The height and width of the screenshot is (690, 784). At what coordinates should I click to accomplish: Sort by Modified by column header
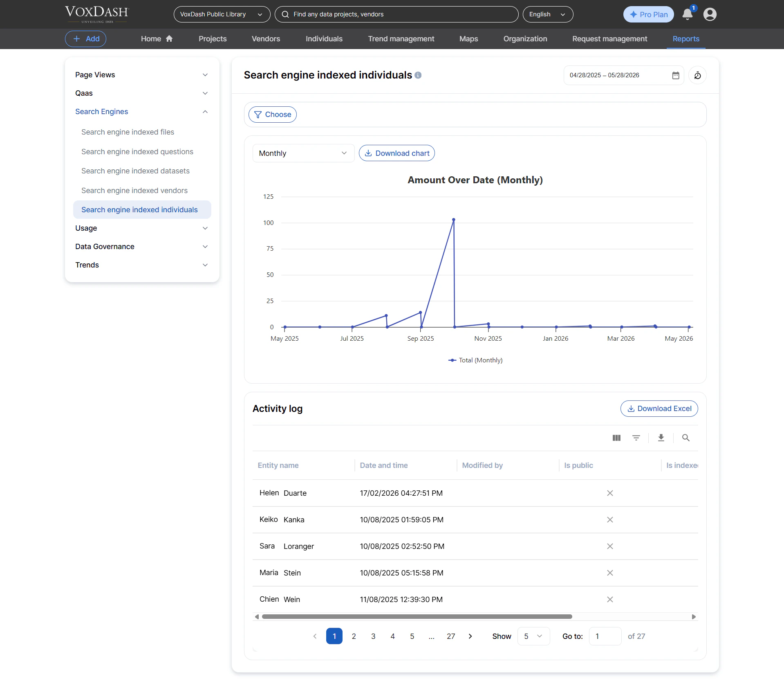(482, 465)
